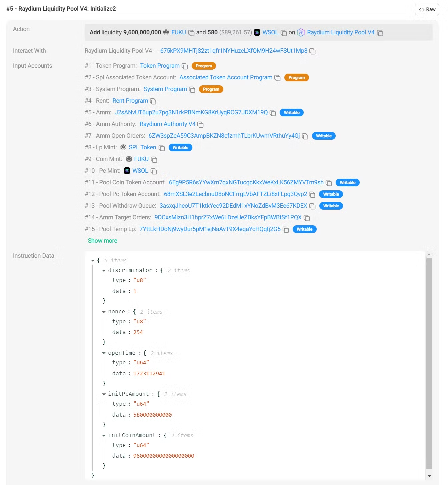The width and height of the screenshot is (448, 485).
Task: Collapse the discriminator node
Action: click(x=104, y=271)
